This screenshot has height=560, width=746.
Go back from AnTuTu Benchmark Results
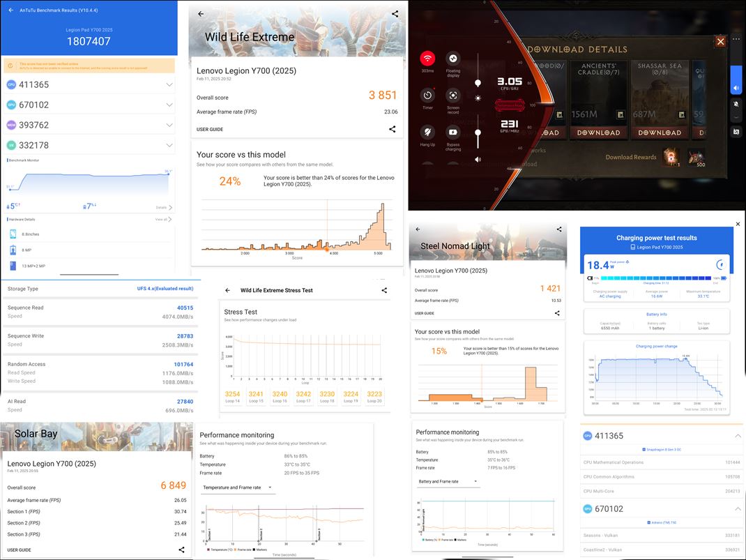pyautogui.click(x=10, y=10)
